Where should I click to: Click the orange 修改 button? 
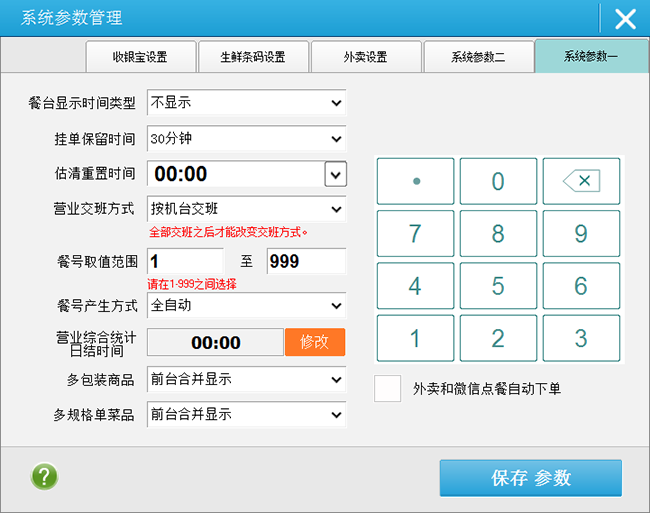[x=315, y=342]
